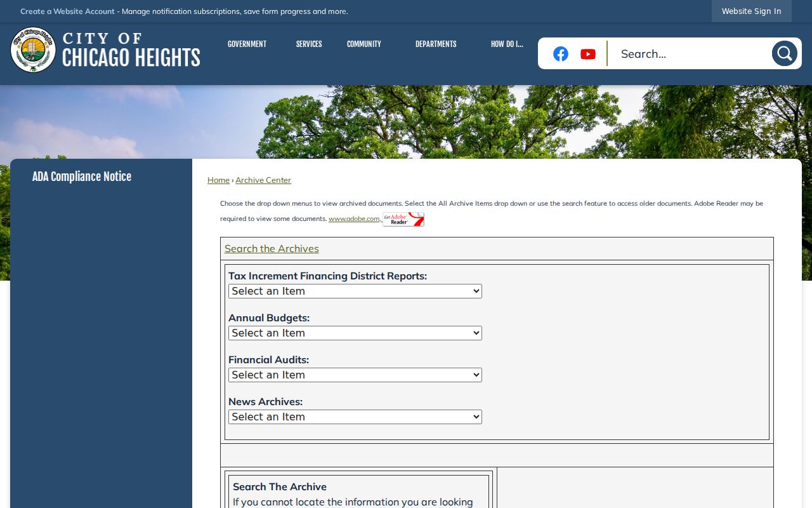Open the Services menu

(x=309, y=44)
